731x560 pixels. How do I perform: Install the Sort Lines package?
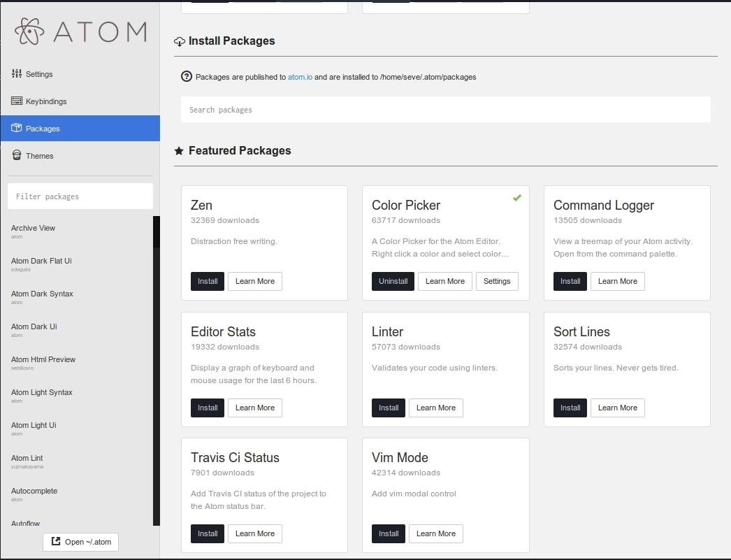click(x=570, y=408)
